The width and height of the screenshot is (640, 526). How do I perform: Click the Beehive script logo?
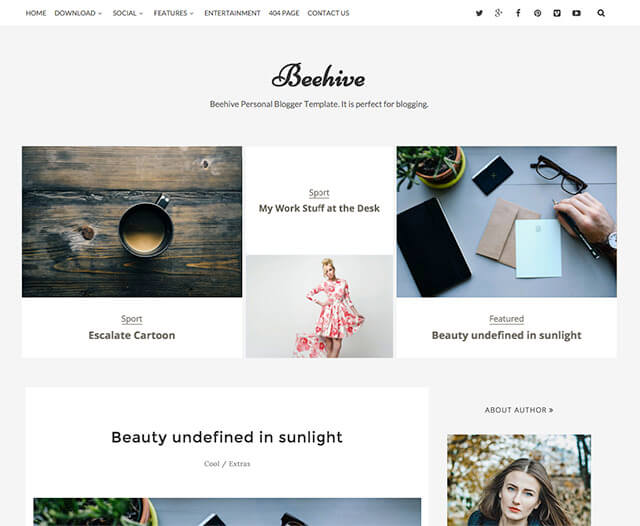pyautogui.click(x=318, y=76)
